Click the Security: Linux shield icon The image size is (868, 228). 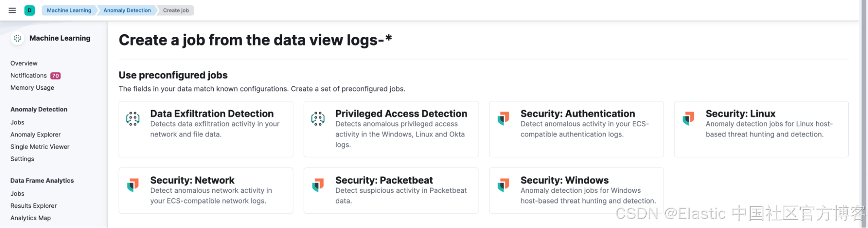688,118
